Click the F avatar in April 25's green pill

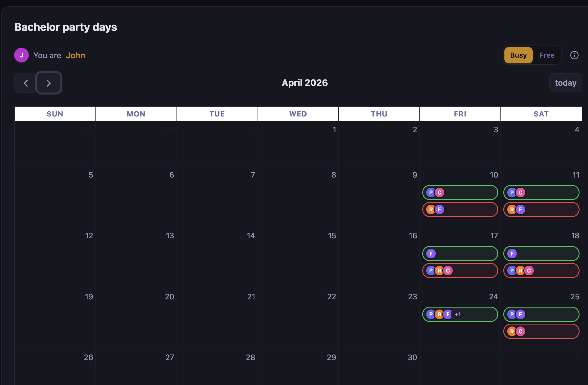coord(521,314)
